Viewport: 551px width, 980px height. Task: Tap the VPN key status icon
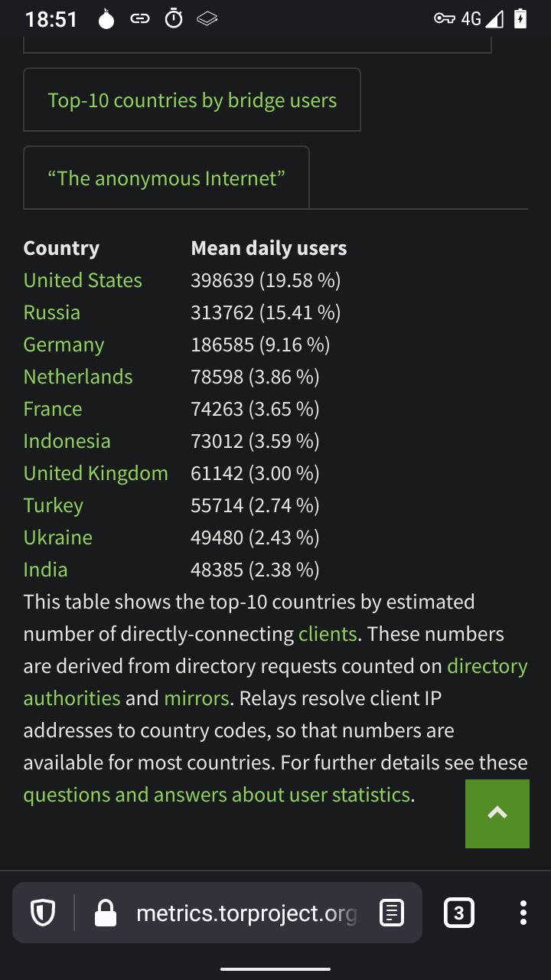click(444, 19)
